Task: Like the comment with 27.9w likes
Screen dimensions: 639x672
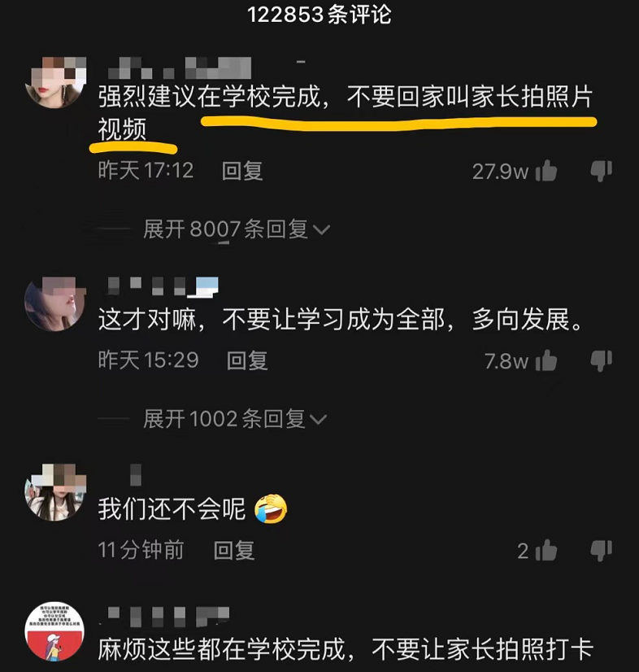Action: [546, 171]
